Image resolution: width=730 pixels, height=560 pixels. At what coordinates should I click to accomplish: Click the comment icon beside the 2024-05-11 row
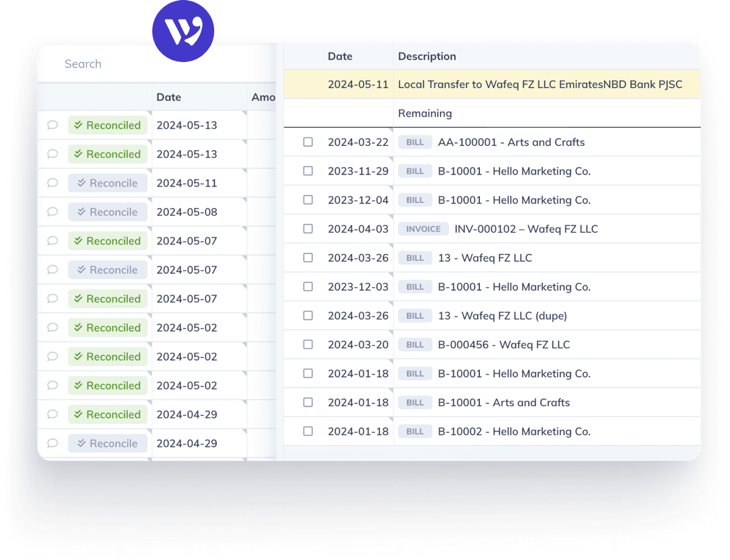pos(52,182)
